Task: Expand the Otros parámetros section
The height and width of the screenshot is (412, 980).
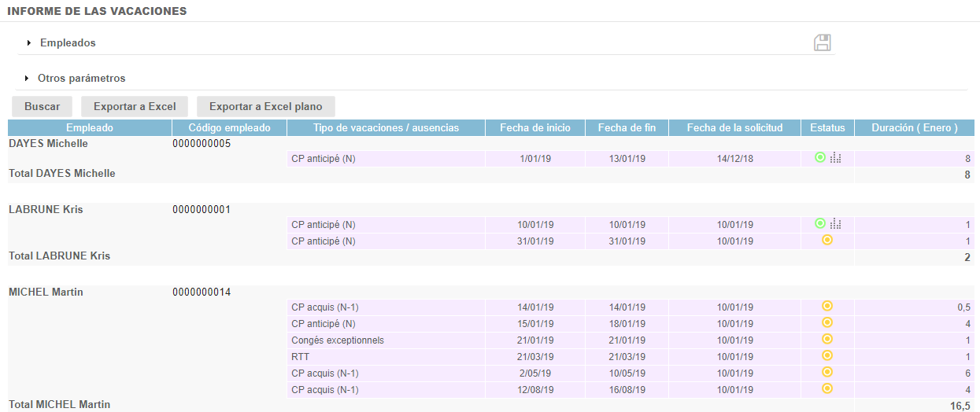Action: click(80, 79)
